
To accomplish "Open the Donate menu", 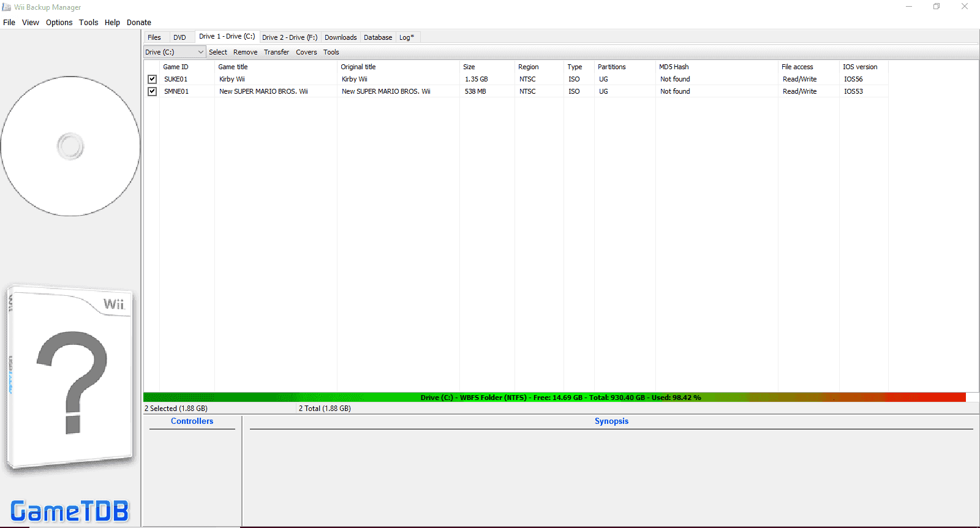I will [x=139, y=23].
